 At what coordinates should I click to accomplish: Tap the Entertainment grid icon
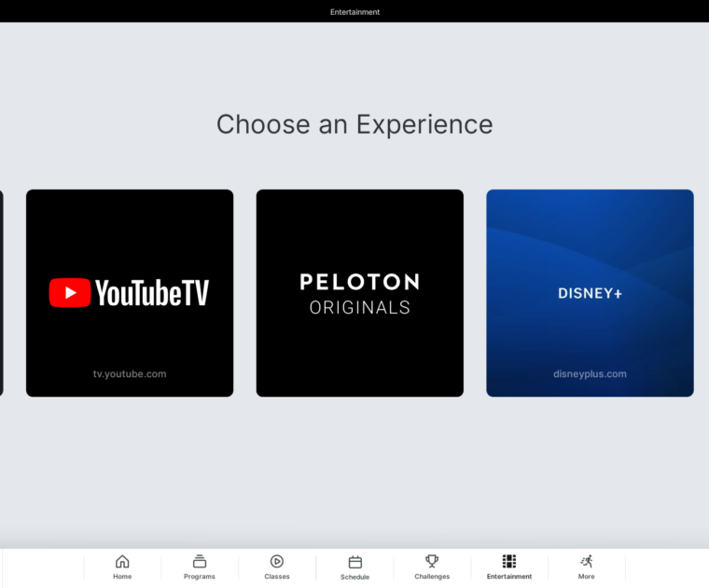(x=509, y=561)
